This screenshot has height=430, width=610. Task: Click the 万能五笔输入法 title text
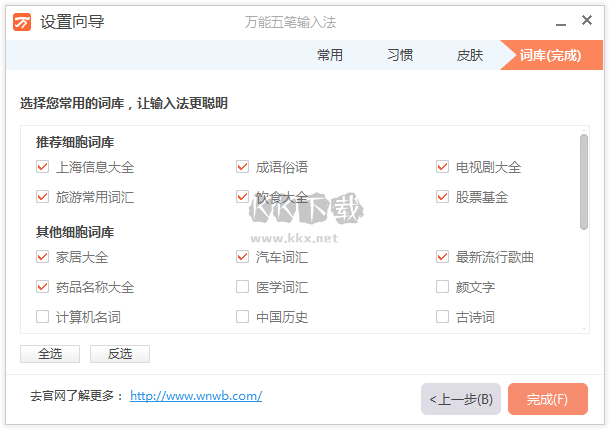tap(290, 23)
